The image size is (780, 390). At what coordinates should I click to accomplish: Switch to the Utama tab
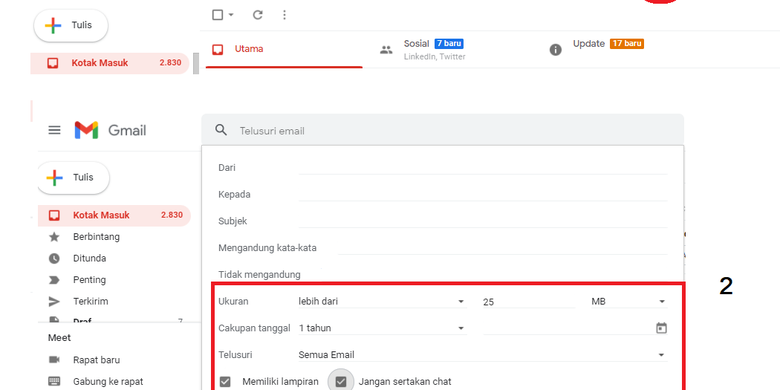point(284,49)
